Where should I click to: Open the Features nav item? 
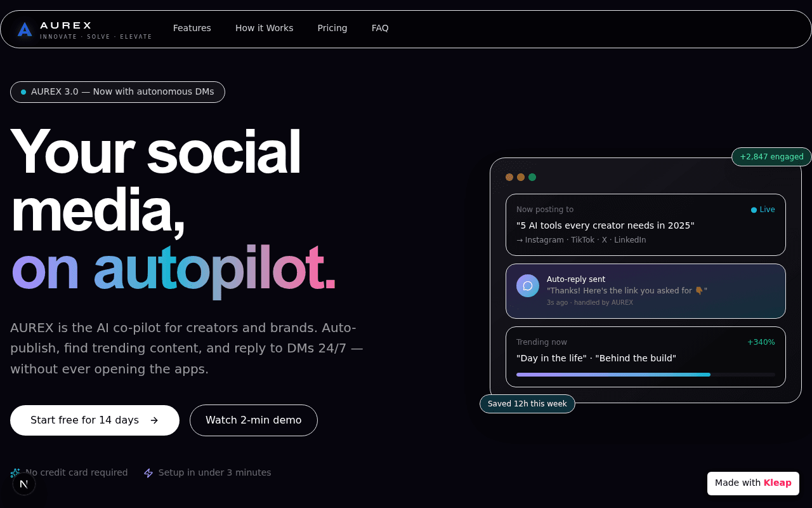(192, 28)
